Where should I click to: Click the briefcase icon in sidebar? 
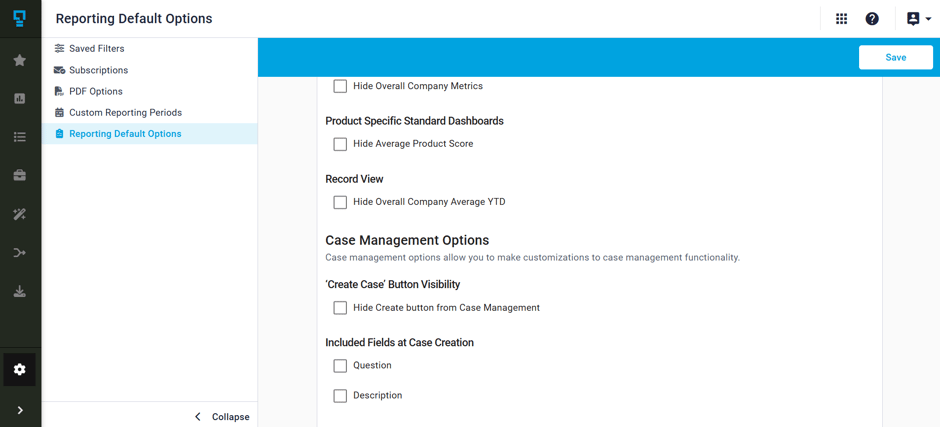20,175
